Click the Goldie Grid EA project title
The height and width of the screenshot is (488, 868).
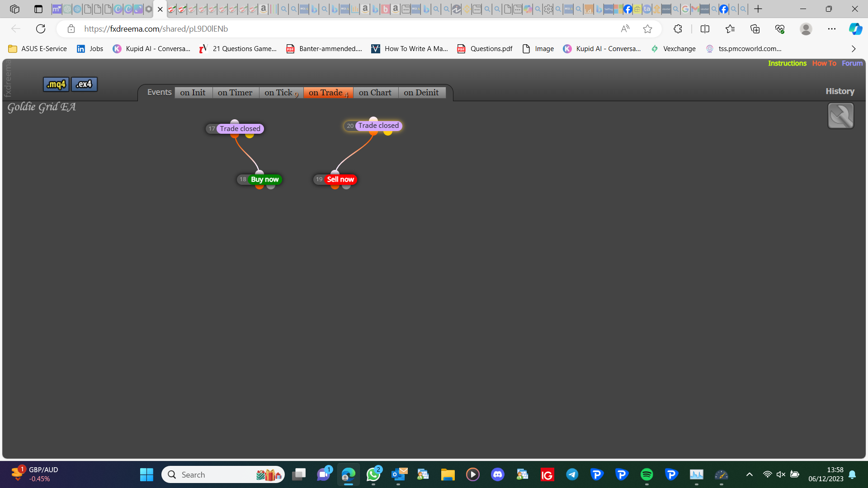[42, 107]
